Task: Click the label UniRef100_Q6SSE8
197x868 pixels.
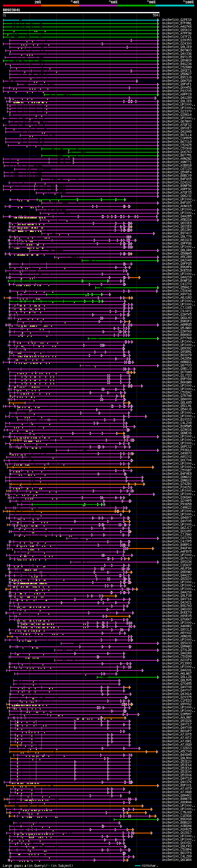Action: [177, 223]
